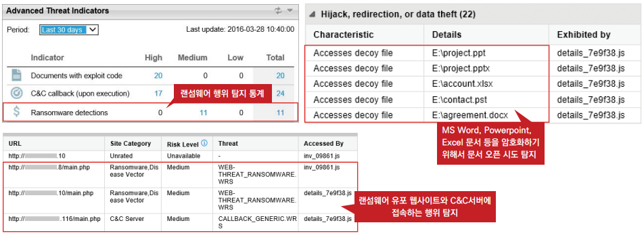The width and height of the screenshot is (644, 244).
Task: Select the Ransomware detections row label
Action: point(70,113)
